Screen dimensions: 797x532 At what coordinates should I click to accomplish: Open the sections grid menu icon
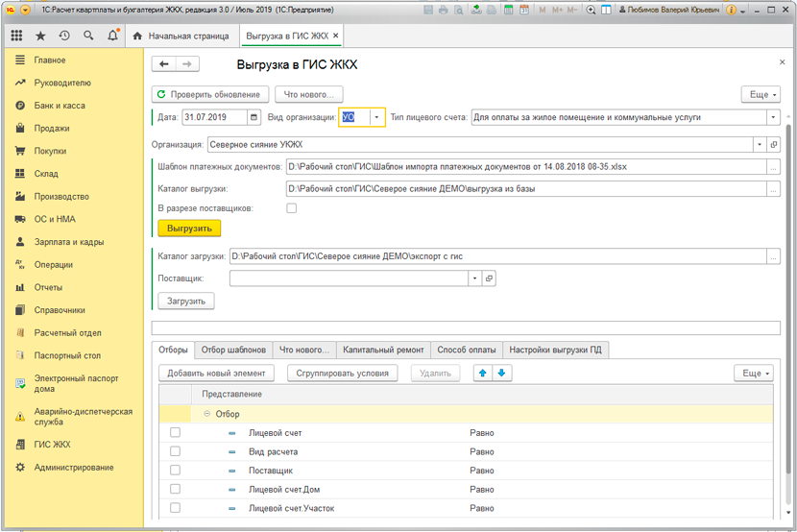pyautogui.click(x=16, y=36)
